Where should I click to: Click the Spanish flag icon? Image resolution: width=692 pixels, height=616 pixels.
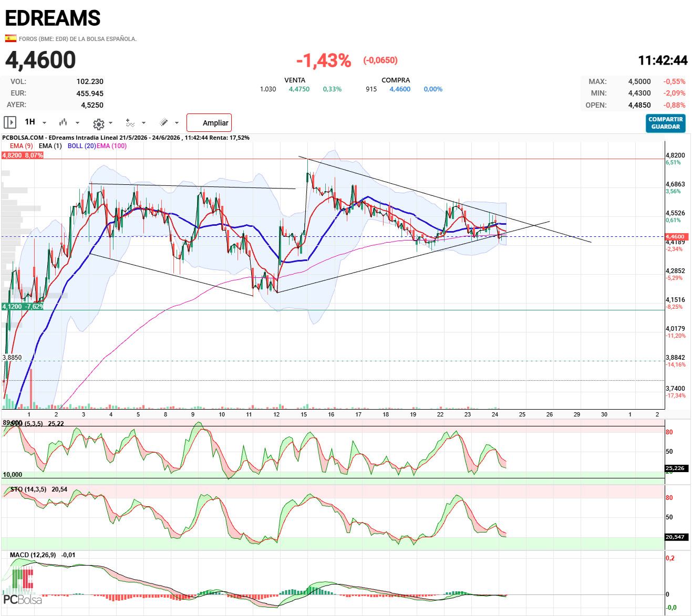coord(11,38)
